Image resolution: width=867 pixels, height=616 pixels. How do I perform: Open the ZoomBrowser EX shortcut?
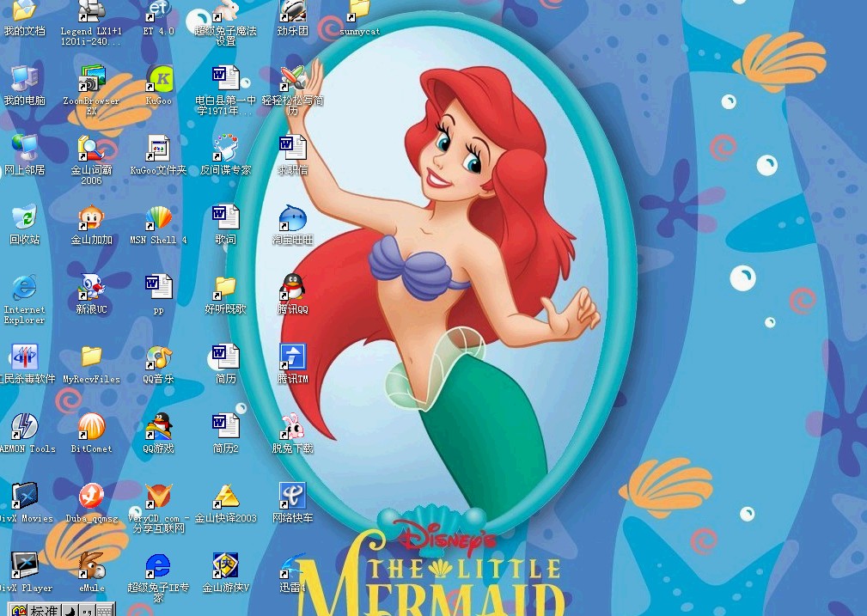tap(91, 79)
